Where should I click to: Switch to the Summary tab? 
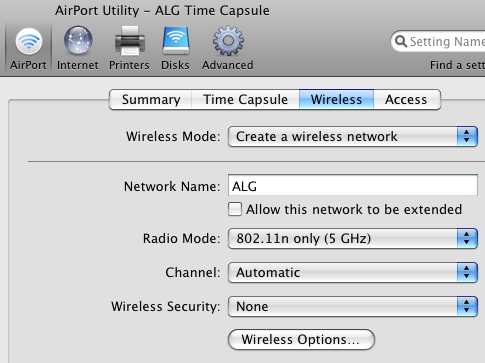151,99
